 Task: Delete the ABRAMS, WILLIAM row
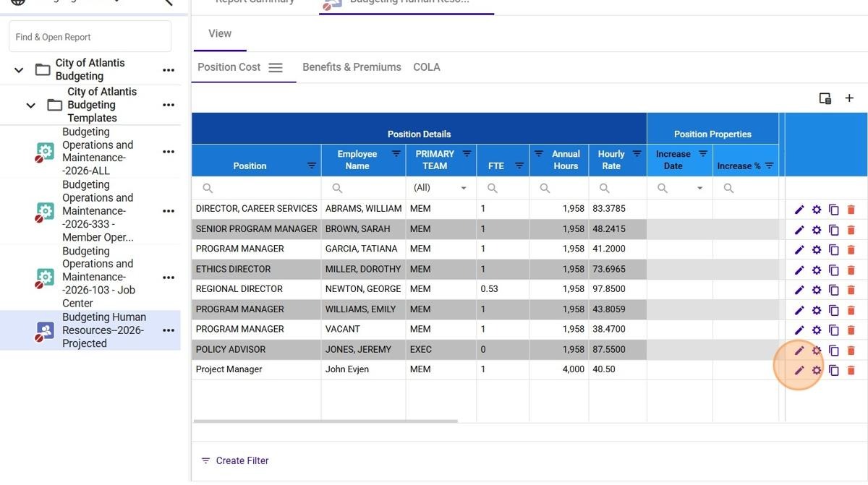click(x=851, y=210)
